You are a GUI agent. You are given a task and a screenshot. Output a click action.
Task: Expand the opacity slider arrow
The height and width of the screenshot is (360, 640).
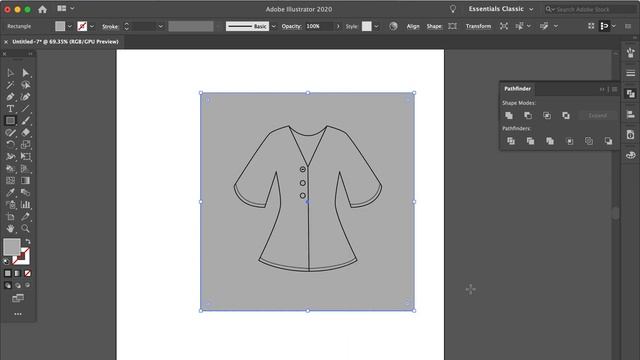click(338, 27)
